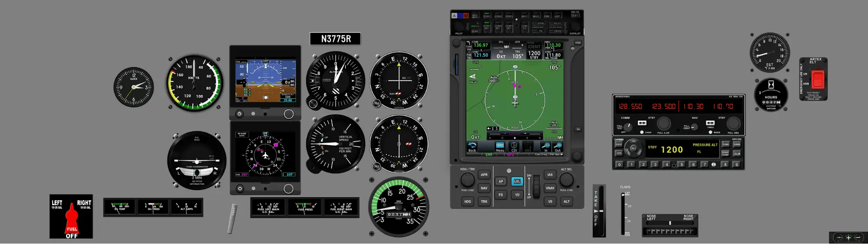Set transponder knob to ALT

pyautogui.click(x=634, y=149)
